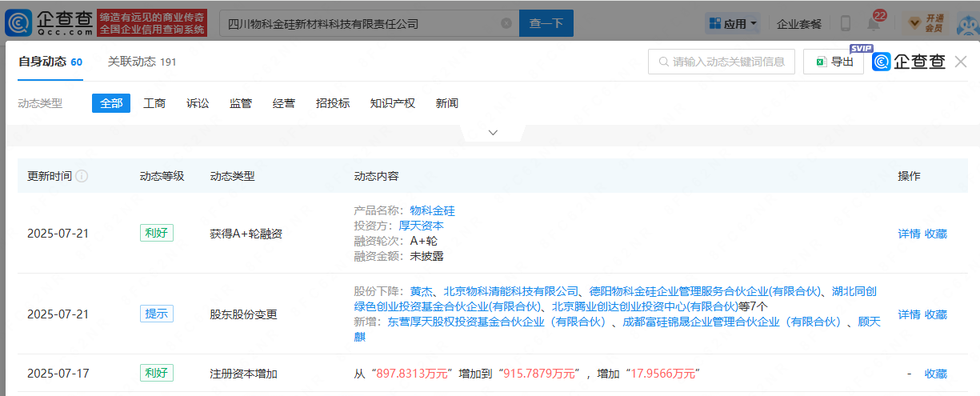Click the 获得A+轮融资 type cell
This screenshot has height=396, width=980.
(x=246, y=234)
